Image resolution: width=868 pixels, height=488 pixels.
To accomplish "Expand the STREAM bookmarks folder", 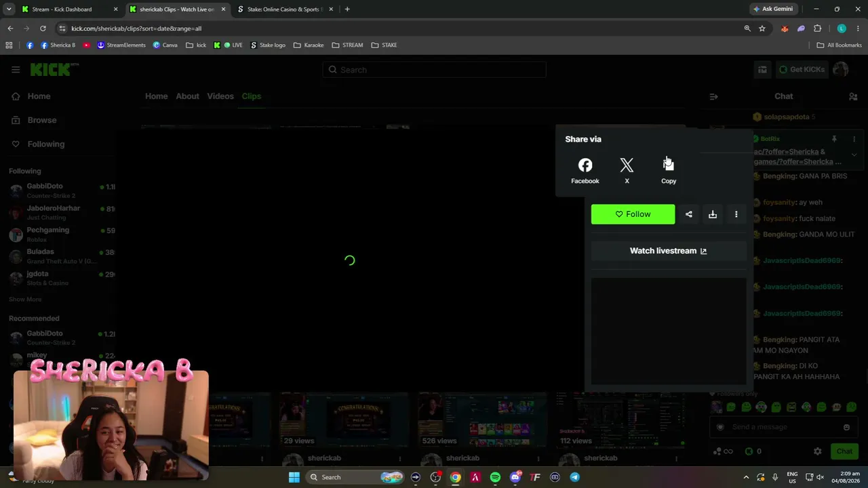I will tap(347, 45).
